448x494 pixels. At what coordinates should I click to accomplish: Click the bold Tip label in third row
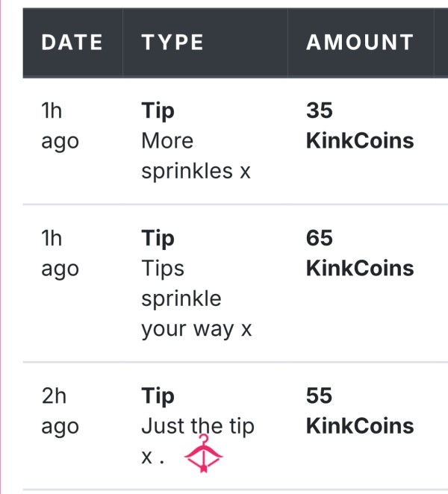coord(158,396)
